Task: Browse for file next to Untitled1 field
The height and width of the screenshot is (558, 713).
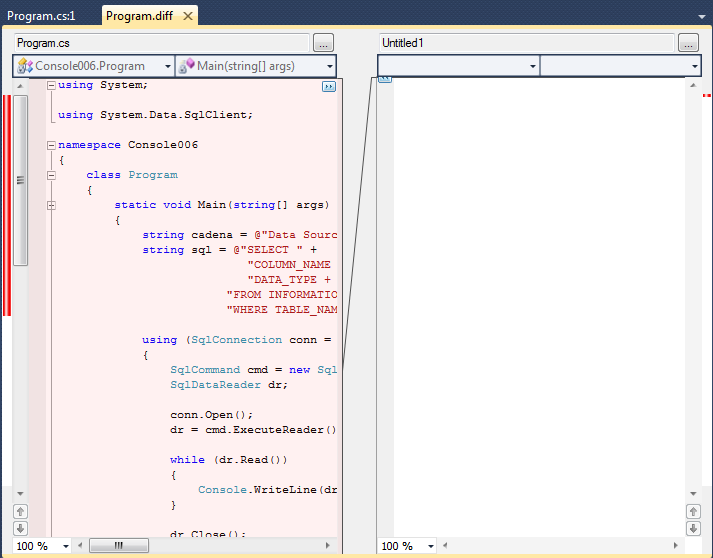Action: pos(688,43)
